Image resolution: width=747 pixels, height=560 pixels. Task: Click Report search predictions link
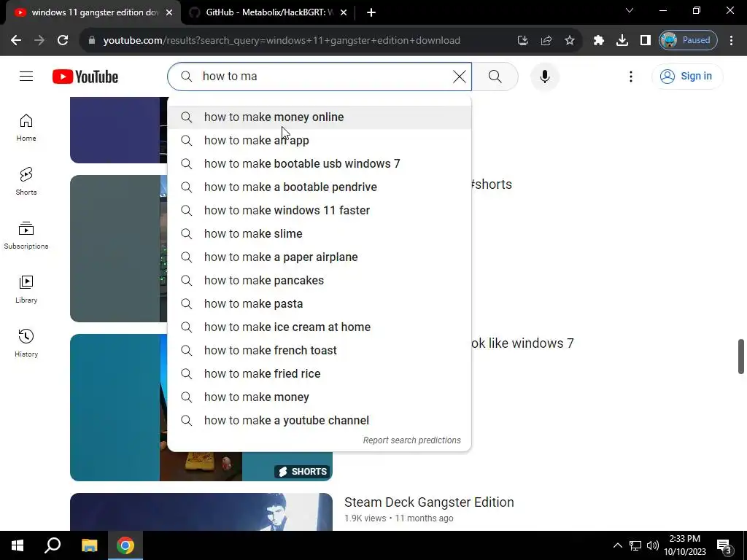coord(411,440)
